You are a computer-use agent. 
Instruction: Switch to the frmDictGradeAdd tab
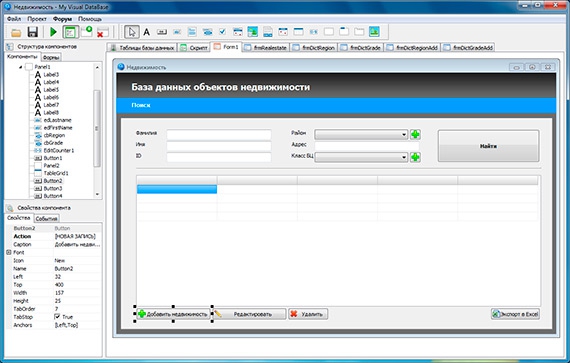click(468, 48)
